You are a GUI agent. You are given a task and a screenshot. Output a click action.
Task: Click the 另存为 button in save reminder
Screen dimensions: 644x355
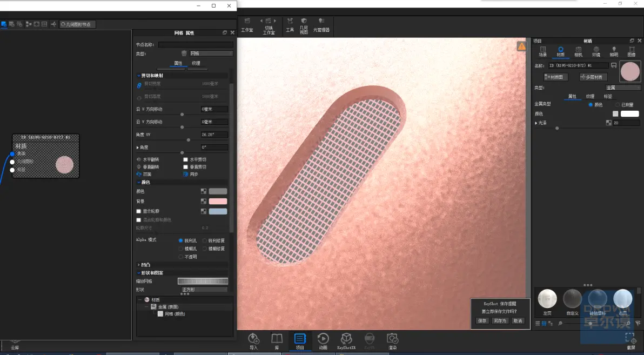(x=500, y=321)
